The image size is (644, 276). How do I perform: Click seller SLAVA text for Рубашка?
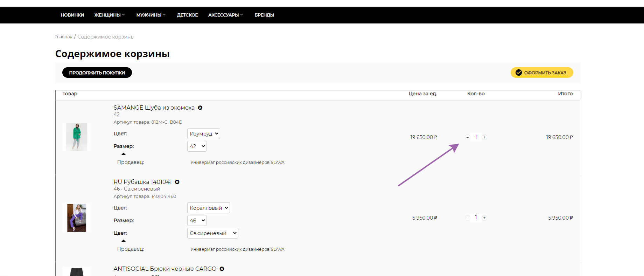pos(237,249)
